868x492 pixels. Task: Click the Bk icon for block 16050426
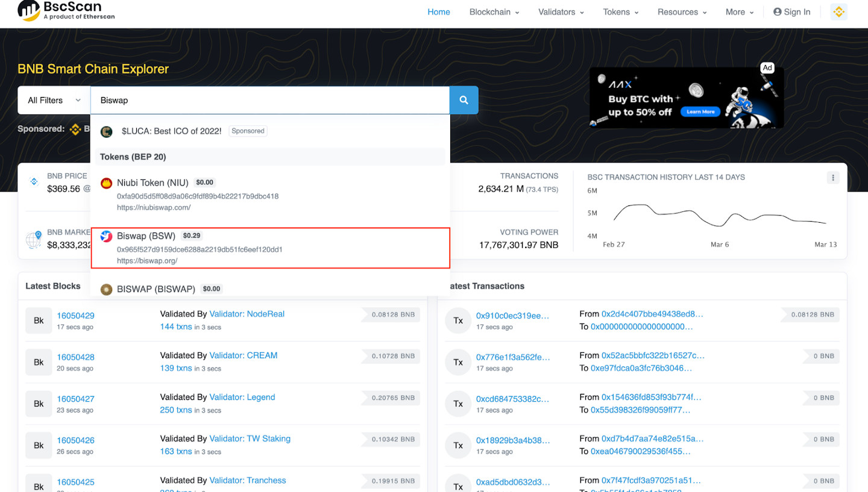pyautogui.click(x=39, y=446)
